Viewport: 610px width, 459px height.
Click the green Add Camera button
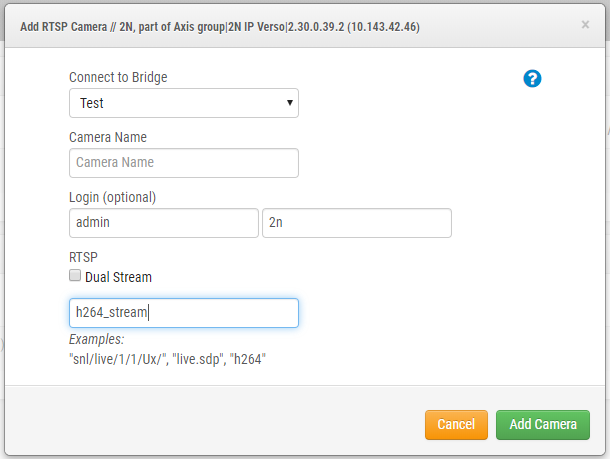pyautogui.click(x=542, y=425)
